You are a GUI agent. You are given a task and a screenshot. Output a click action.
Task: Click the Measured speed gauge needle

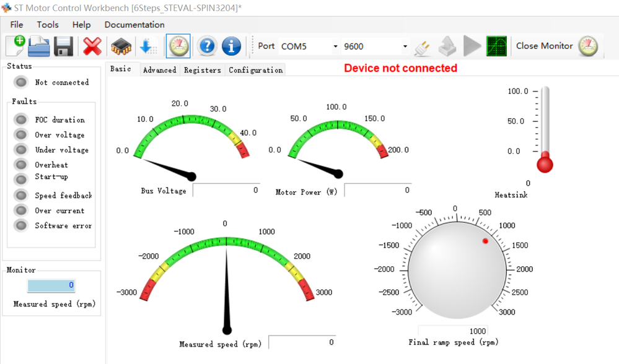point(227,290)
